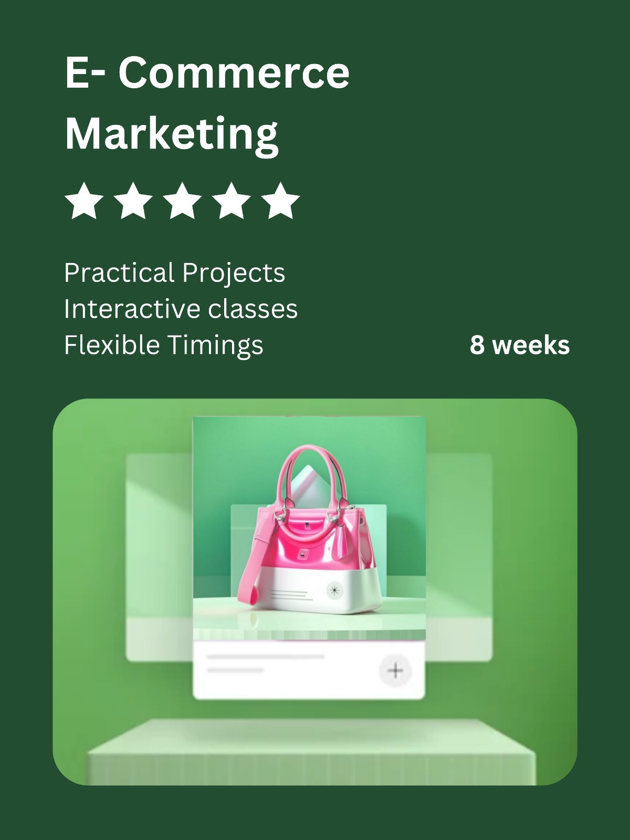Select the Marketing title line
Screen dimensions: 630x840
pos(172,135)
